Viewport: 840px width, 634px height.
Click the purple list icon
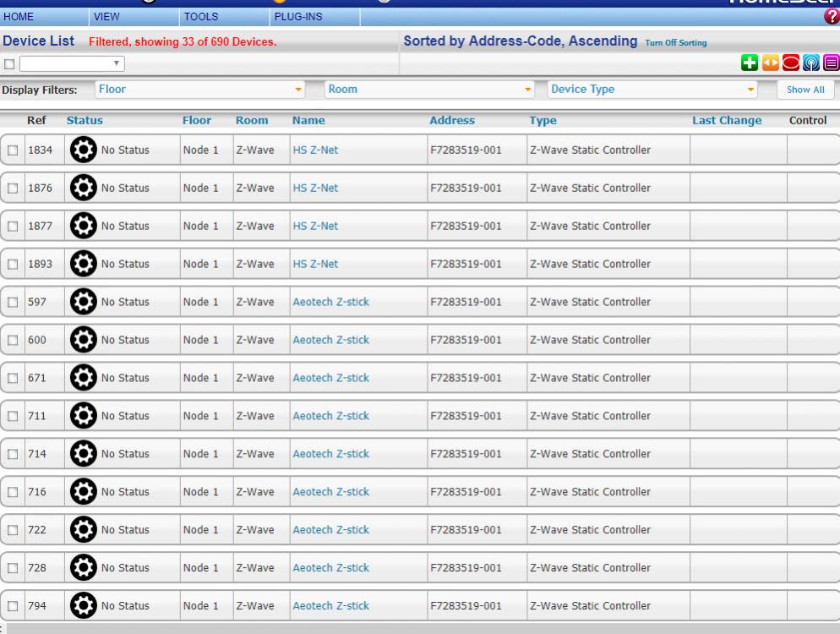coord(830,63)
